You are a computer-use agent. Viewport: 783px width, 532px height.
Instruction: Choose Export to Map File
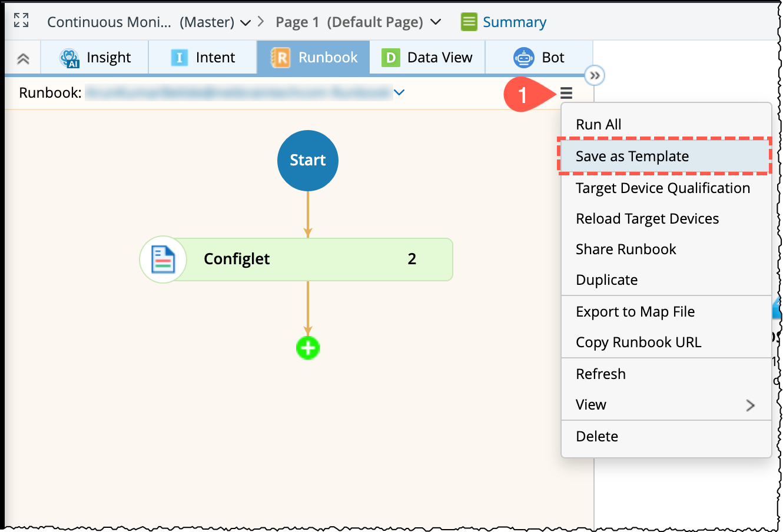666,312
